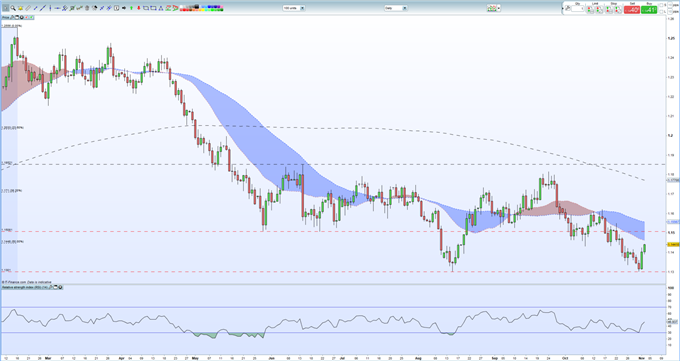Image resolution: width=680 pixels, height=361 pixels.
Task: Click the cursor pointer tool
Action: coord(6,8)
